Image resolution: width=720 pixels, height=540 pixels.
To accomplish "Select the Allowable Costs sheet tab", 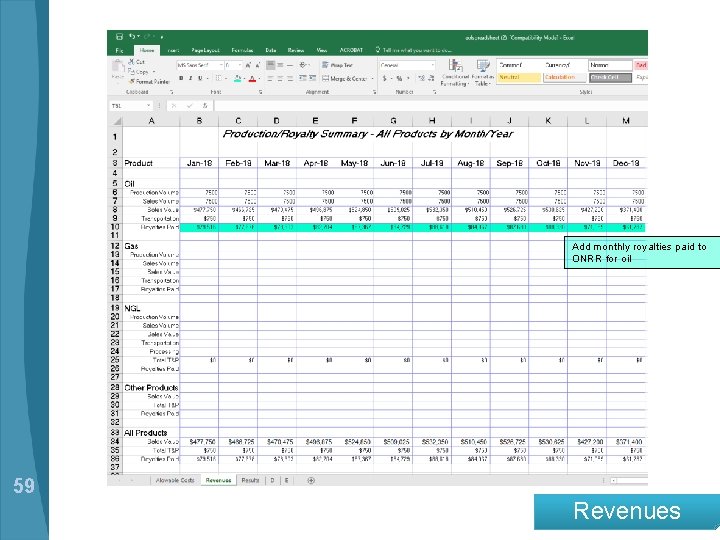I will tap(175, 480).
